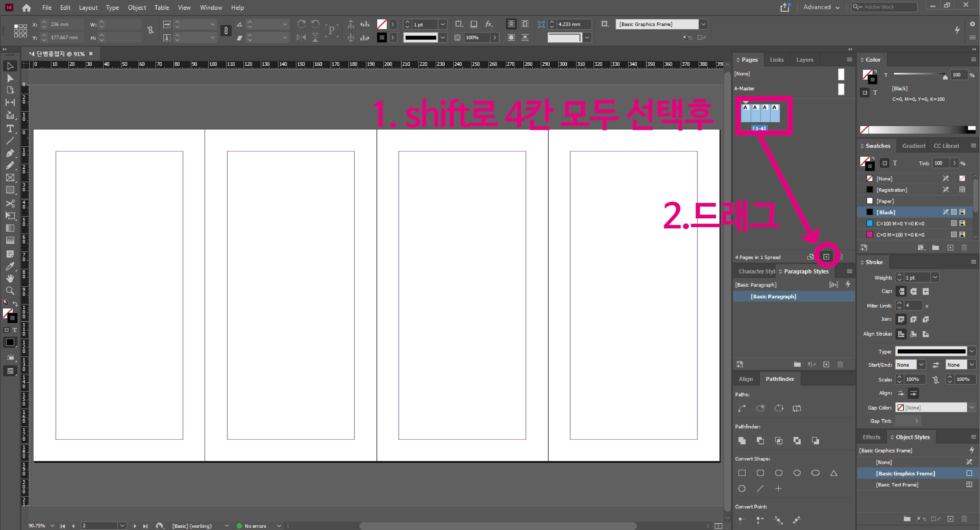Select the Gap tool
Viewport: 980px width, 530px height.
10,103
